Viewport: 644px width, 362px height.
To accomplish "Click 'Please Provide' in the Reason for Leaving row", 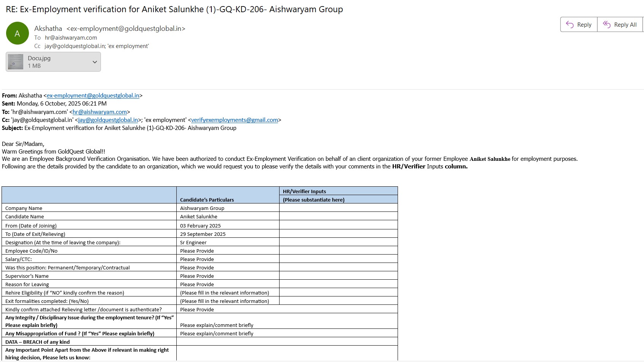I will pyautogui.click(x=197, y=285).
